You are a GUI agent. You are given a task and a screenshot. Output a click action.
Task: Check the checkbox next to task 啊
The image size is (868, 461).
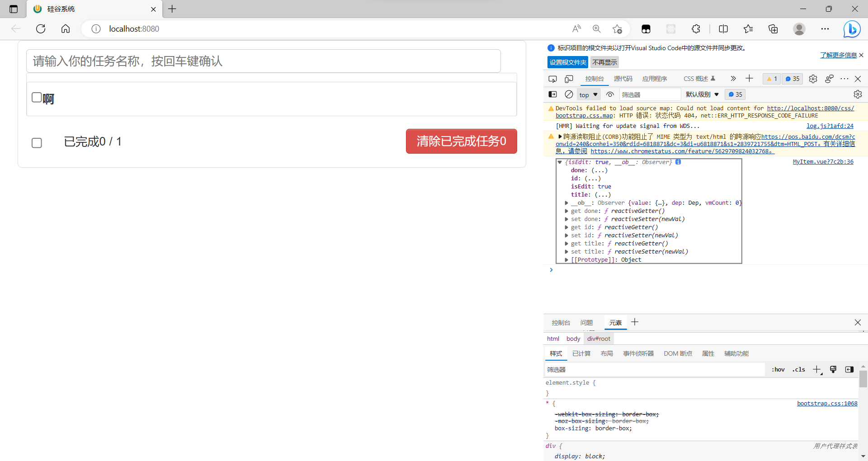coord(36,97)
